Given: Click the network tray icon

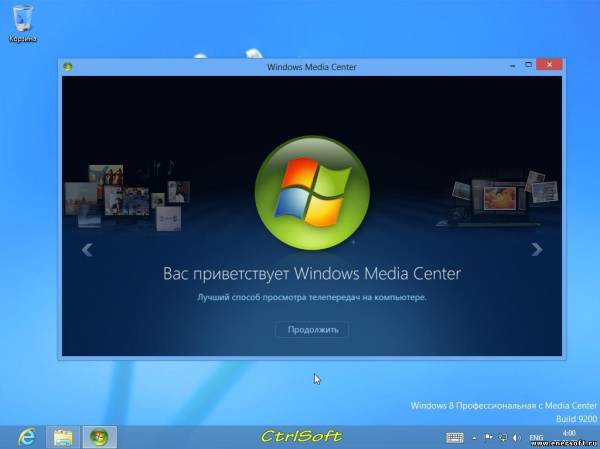Looking at the screenshot, I should 503,437.
